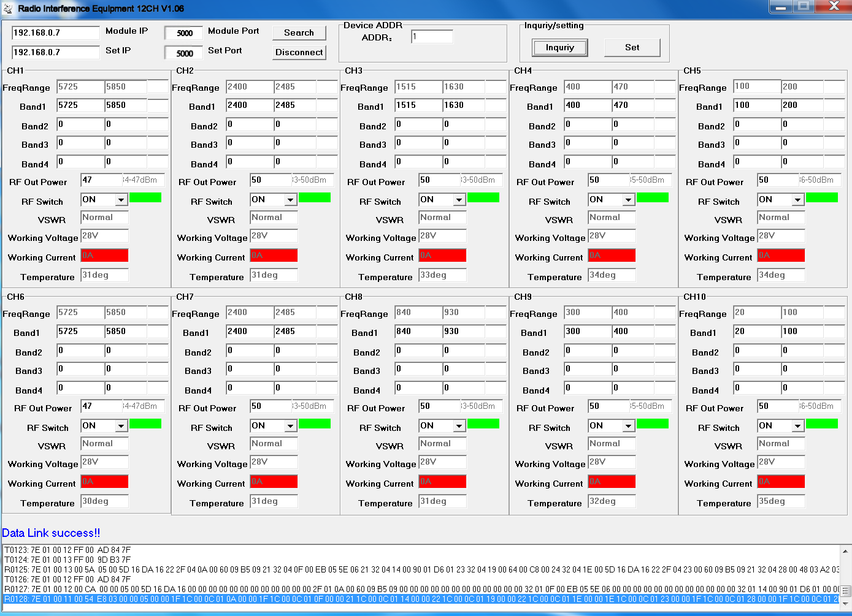Minimize the Radio Interference Equipment window
This screenshot has width=852, height=616.
tap(781, 7)
